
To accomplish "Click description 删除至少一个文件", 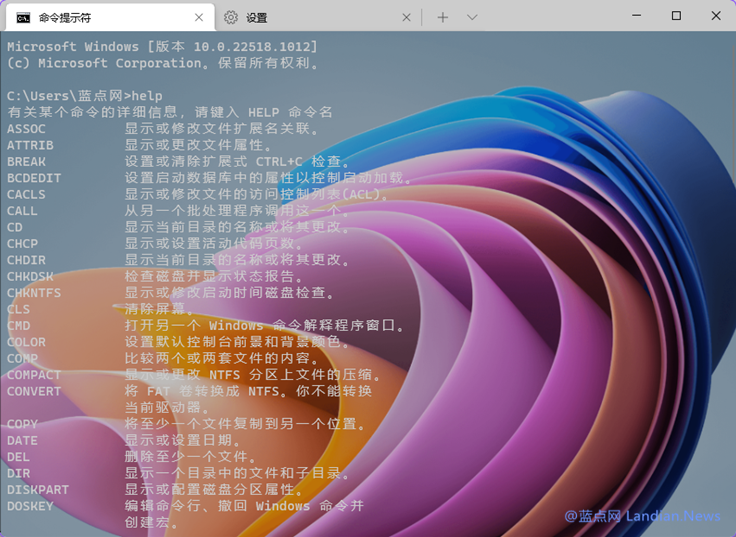I will click(x=190, y=457).
